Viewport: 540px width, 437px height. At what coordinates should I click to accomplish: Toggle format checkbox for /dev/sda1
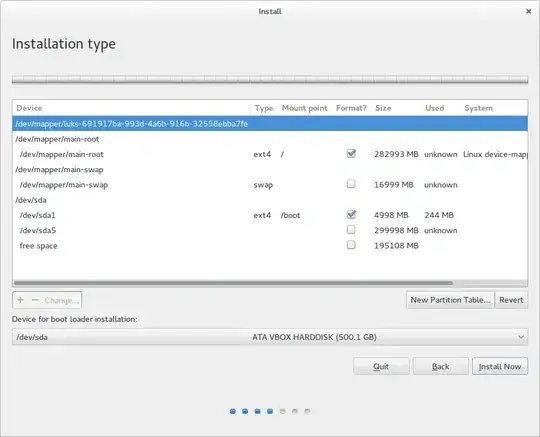coord(351,215)
